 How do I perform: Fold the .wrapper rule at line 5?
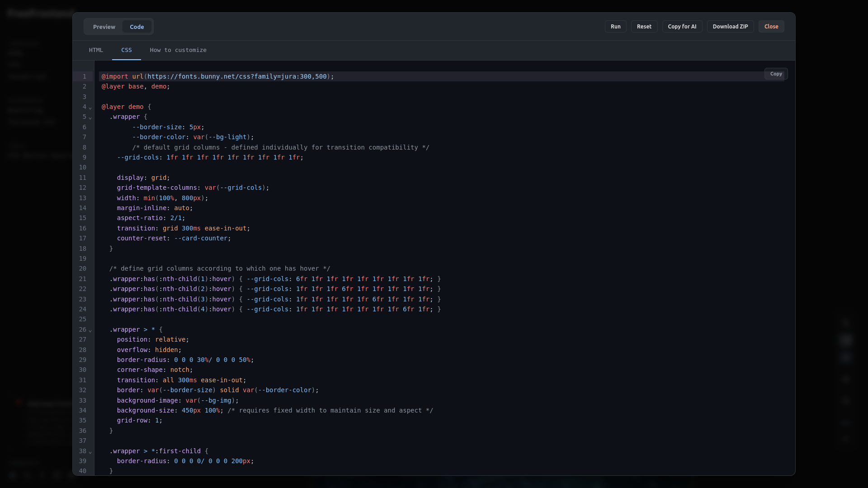pyautogui.click(x=90, y=117)
